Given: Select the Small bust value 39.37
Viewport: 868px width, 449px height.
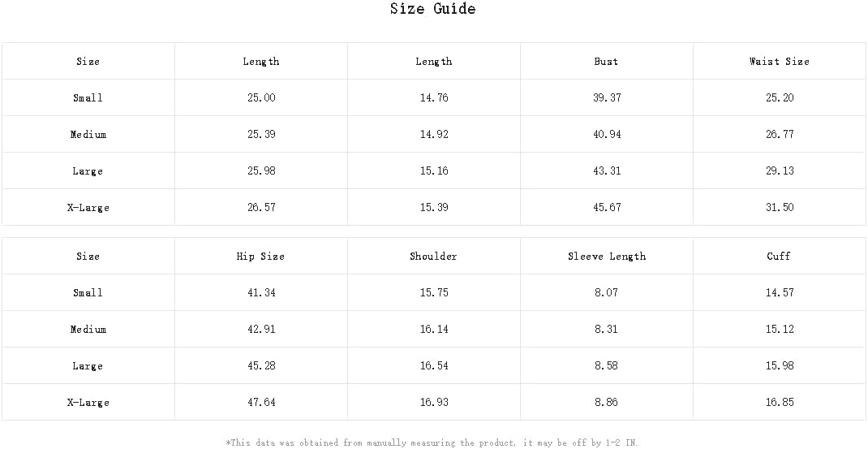Looking at the screenshot, I should point(606,98).
